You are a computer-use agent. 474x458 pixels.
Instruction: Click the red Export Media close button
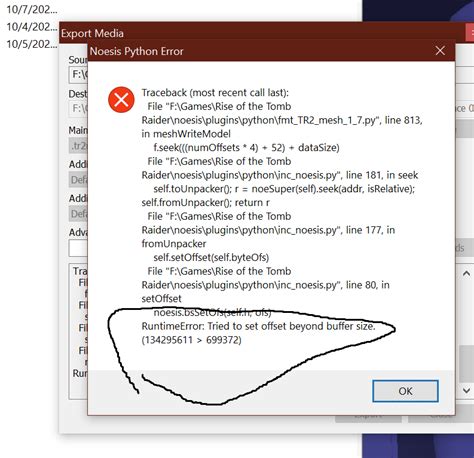470,33
